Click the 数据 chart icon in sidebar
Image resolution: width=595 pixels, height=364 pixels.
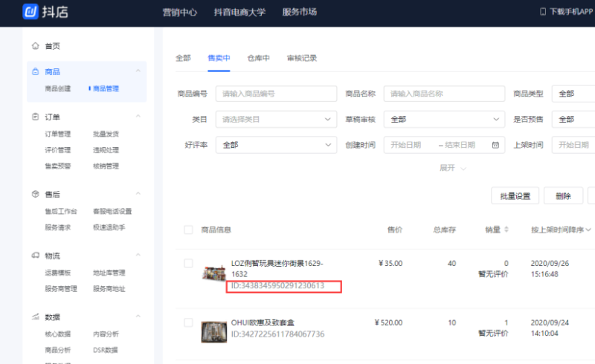[35, 317]
